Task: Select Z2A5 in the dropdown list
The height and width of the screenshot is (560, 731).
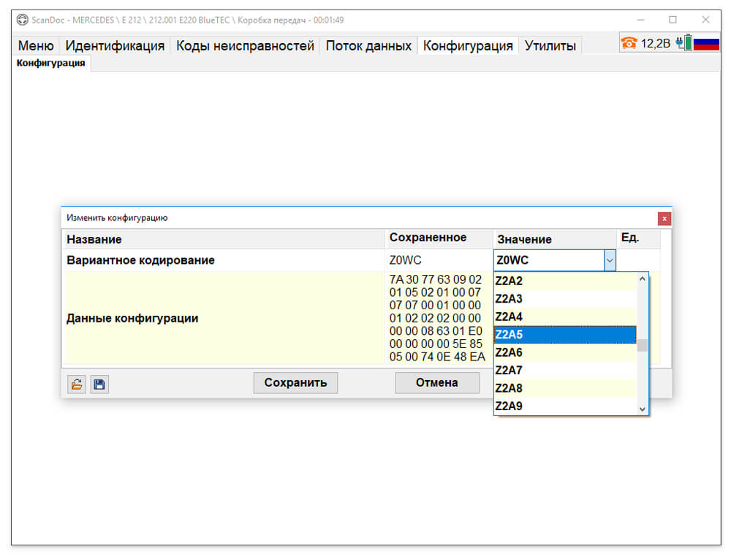Action: point(564,334)
